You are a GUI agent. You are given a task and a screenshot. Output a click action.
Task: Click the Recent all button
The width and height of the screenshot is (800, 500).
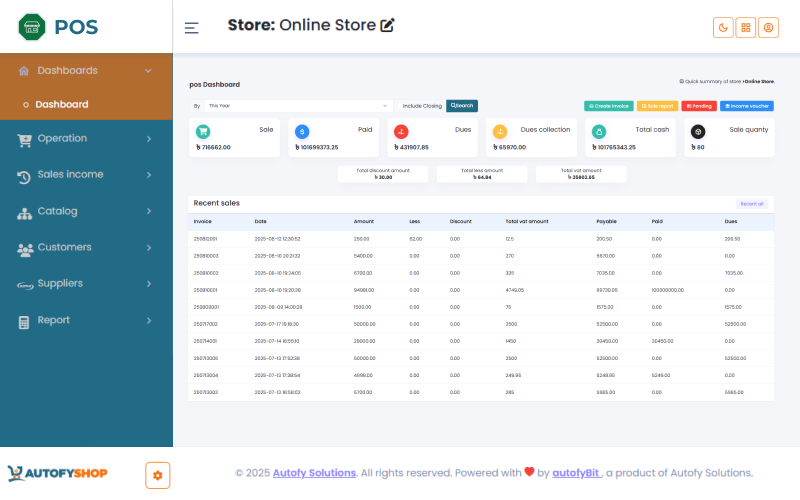[x=752, y=204]
